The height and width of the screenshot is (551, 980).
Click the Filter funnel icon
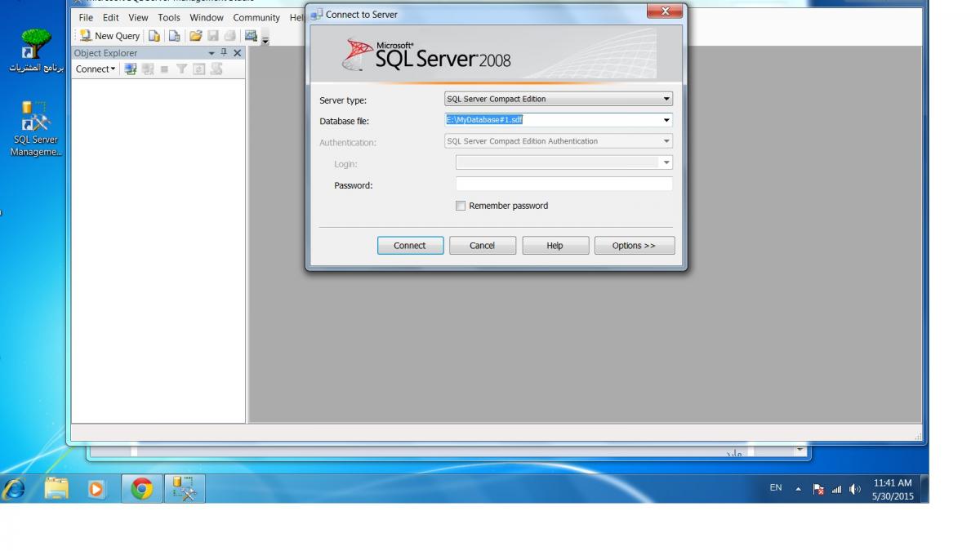(x=182, y=69)
